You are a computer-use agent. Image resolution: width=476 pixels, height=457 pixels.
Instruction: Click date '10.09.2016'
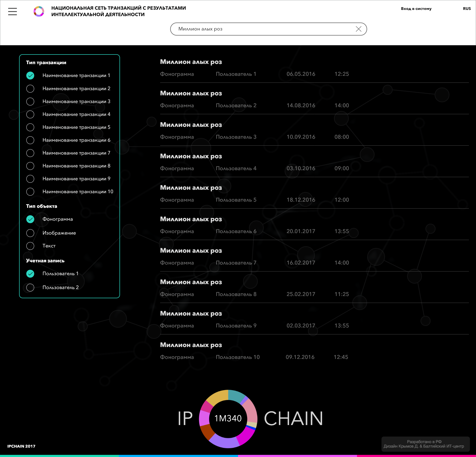click(301, 137)
